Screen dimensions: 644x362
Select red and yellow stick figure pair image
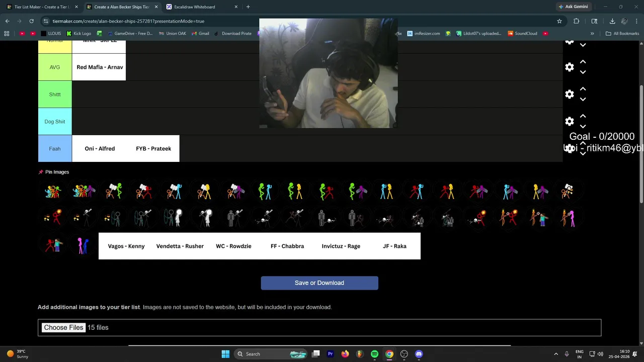(x=447, y=191)
